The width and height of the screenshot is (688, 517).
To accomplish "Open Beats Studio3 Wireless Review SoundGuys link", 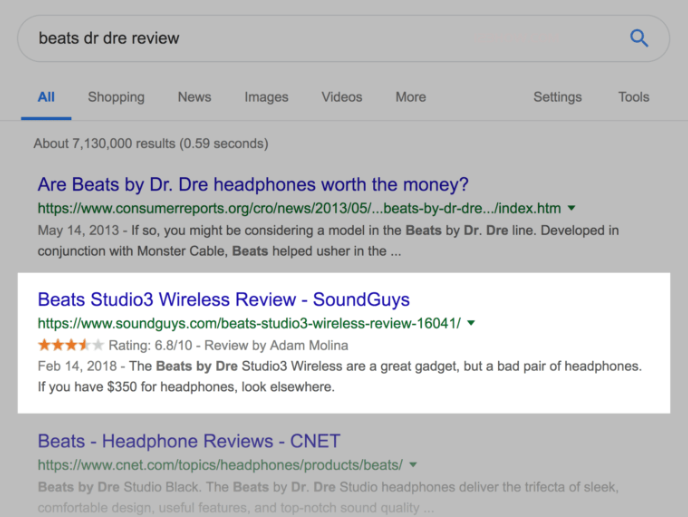I will tap(223, 299).
